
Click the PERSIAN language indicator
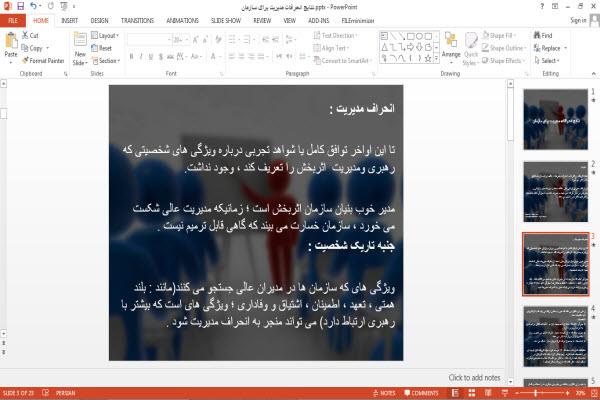point(65,393)
